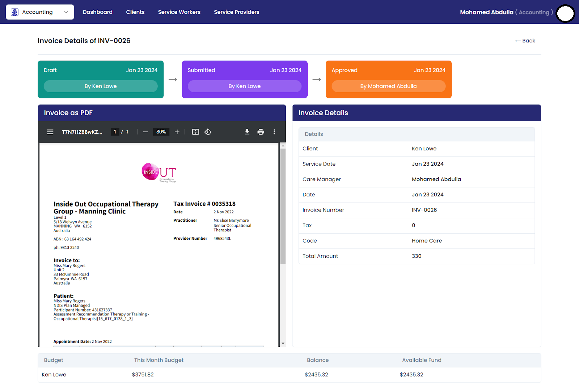
Task: Click the PDF scrollbar down arrow
Action: [283, 343]
